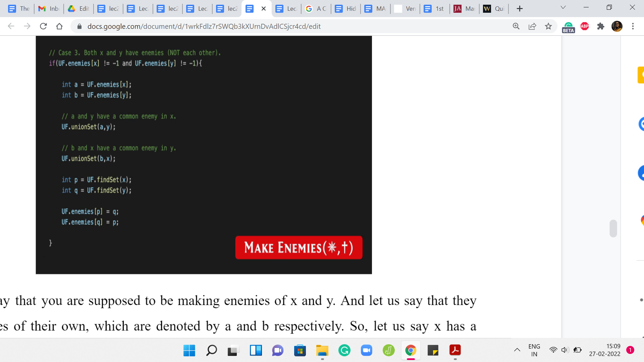Go back to previous page
Image resolution: width=644 pixels, height=362 pixels.
pos(11,26)
